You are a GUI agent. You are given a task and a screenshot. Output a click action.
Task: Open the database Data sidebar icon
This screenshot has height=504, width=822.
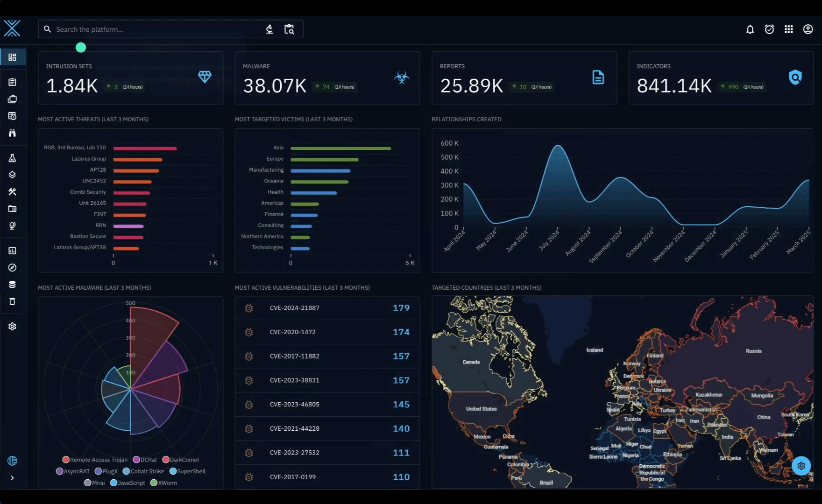coord(13,284)
